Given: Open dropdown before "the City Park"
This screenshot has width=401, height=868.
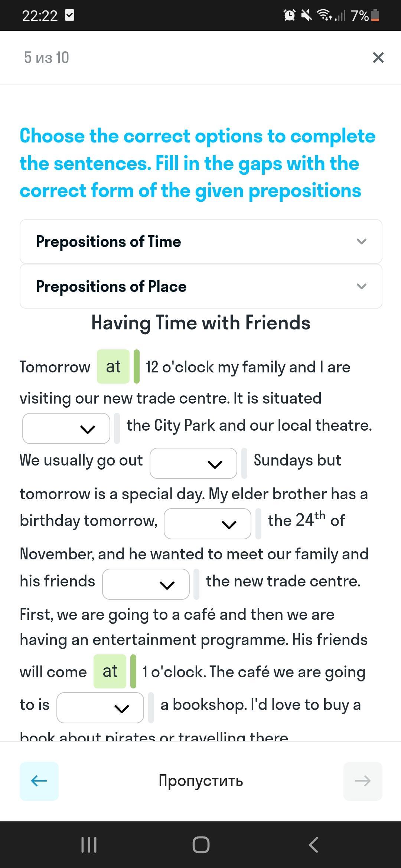Looking at the screenshot, I should coord(66,428).
